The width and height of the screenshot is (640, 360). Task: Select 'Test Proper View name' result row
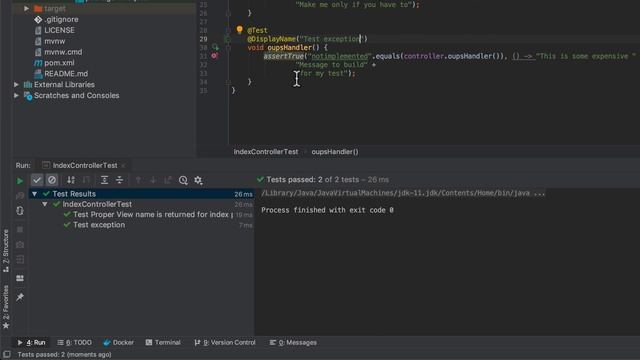click(x=141, y=215)
